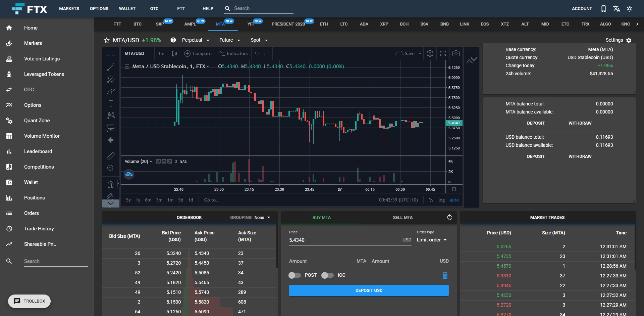Open the help question mark icon
Viewport: 644px width, 316px height.
[173, 40]
